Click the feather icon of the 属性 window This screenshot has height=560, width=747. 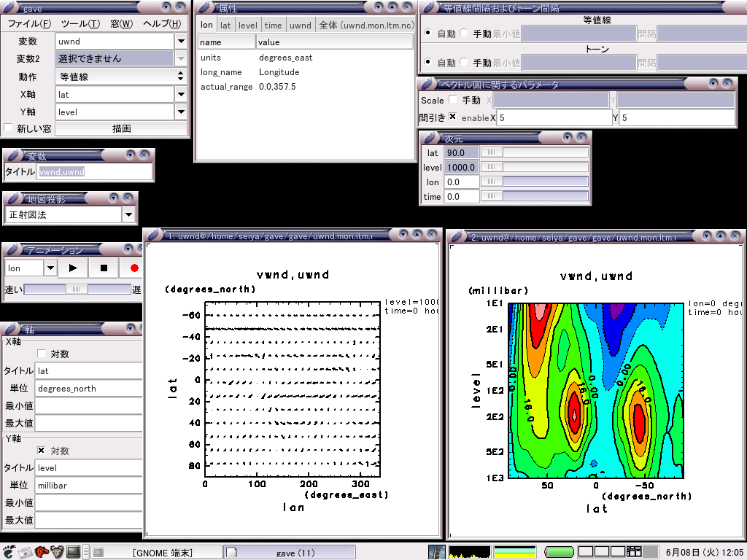tap(205, 7)
